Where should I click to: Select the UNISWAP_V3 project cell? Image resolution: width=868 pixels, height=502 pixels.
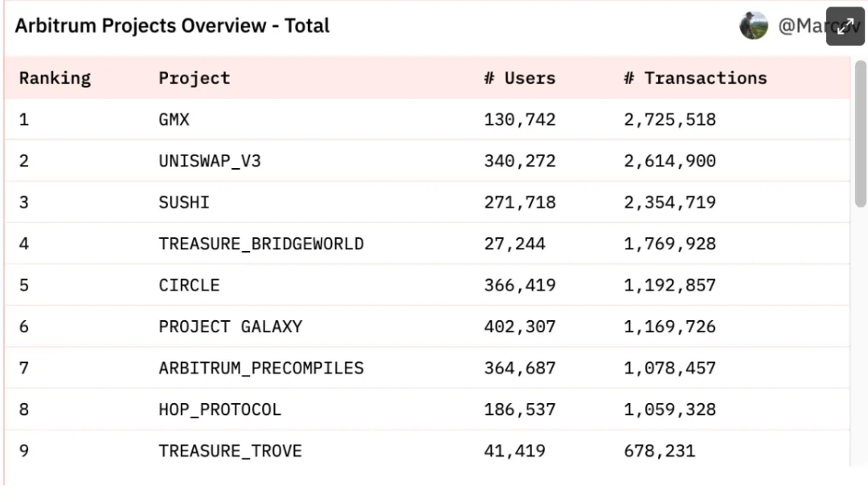click(x=209, y=161)
